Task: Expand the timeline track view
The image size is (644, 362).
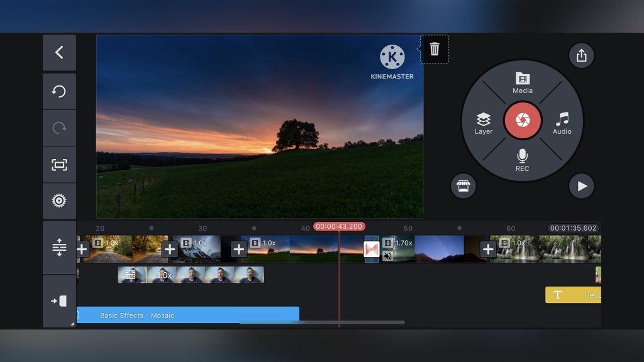Action: tap(59, 248)
